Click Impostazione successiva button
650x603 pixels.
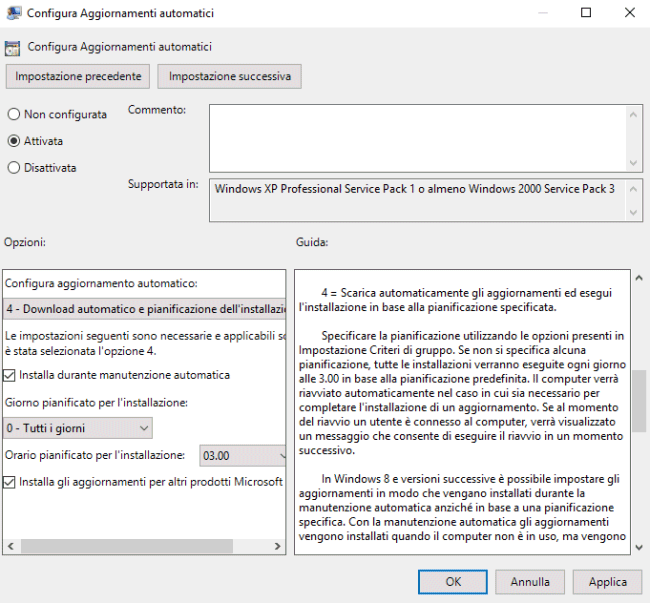tap(229, 76)
